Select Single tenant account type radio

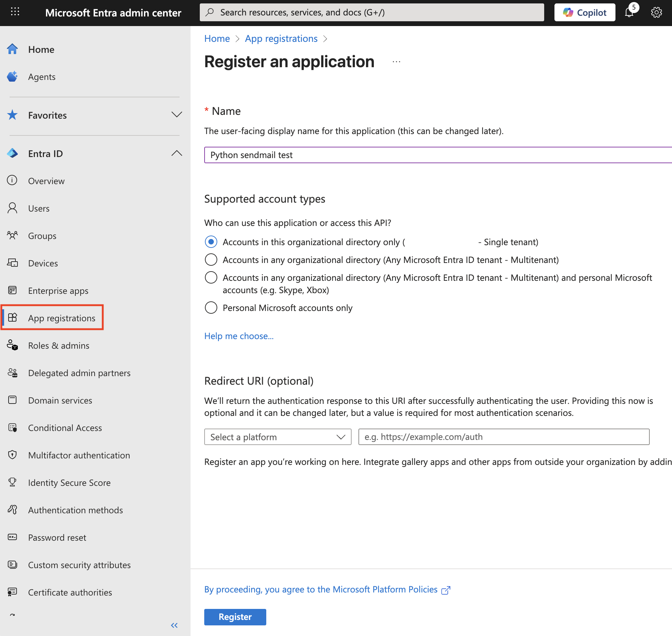211,242
